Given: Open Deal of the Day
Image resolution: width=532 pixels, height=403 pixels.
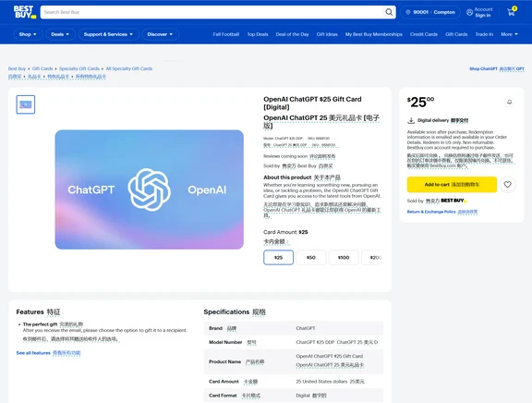Looking at the screenshot, I should coord(292,34).
